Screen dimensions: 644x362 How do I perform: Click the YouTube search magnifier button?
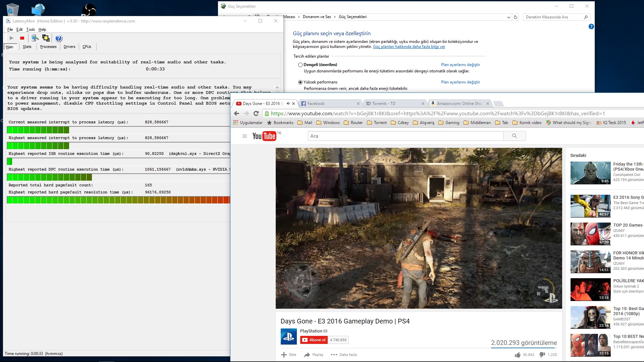515,136
